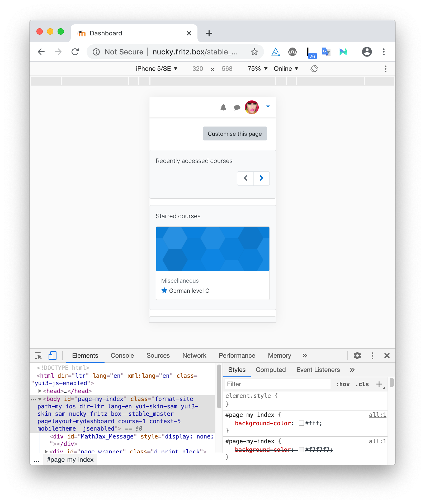Unstar German level C star icon
Image resolution: width=425 pixels, height=504 pixels.
[164, 291]
